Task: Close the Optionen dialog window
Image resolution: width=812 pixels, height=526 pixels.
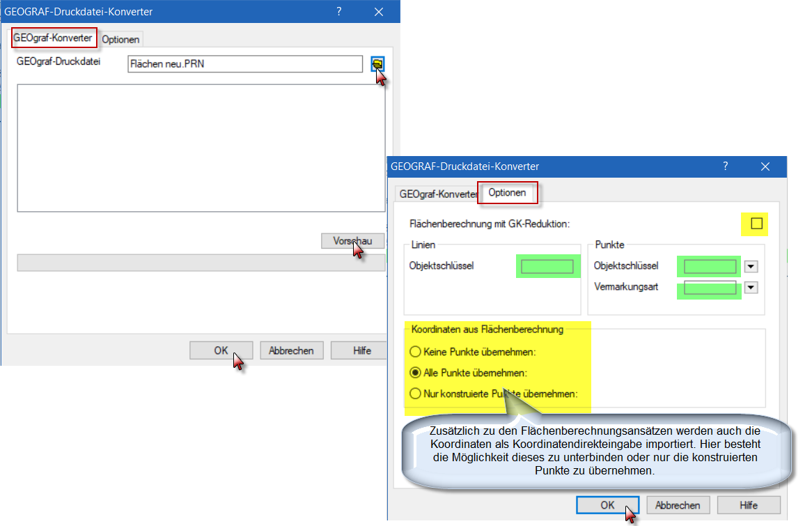Action: coord(765,167)
